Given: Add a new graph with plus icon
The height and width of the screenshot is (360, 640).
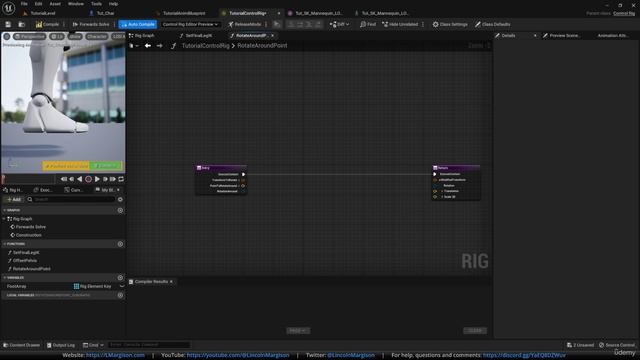Looking at the screenshot, I should (x=120, y=211).
